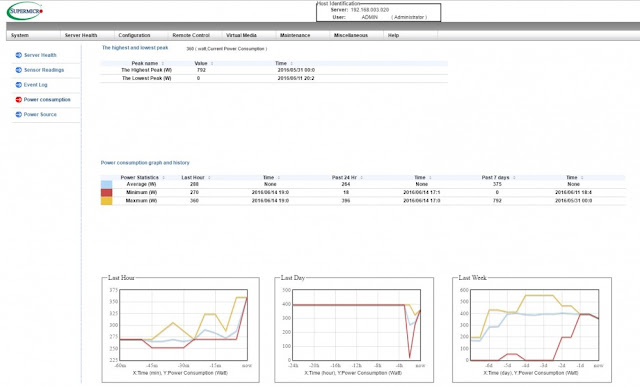Click the Last Day power graph
Image resolution: width=640 pixels, height=387 pixels.
tap(356, 325)
